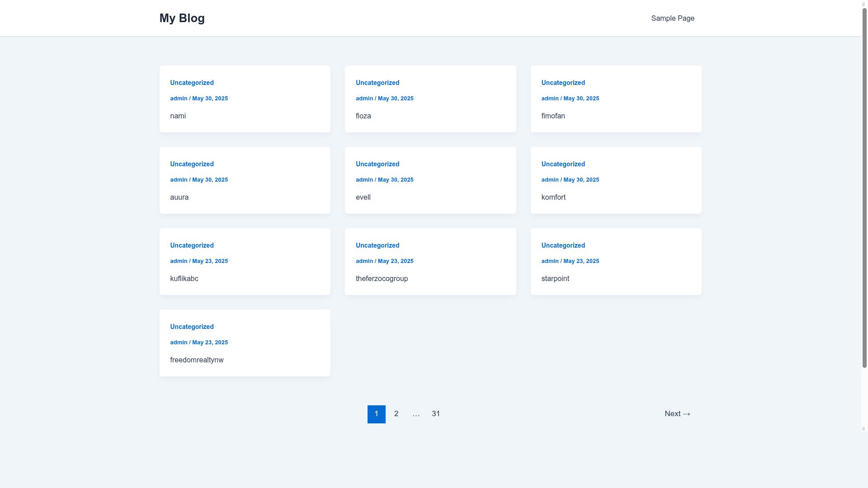Go to pagination page 2
This screenshot has height=488, width=868.
396,414
